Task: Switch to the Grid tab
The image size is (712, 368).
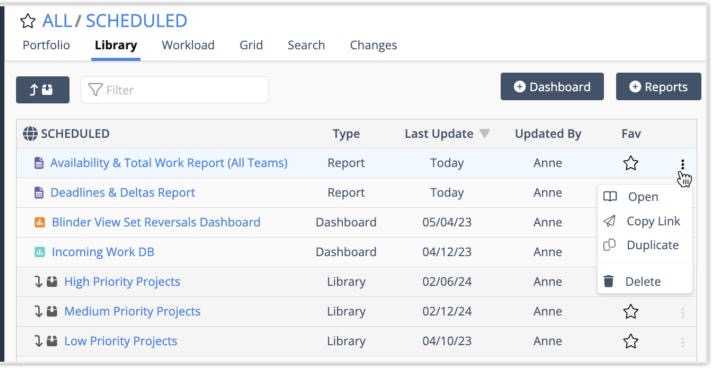Action: coord(251,45)
